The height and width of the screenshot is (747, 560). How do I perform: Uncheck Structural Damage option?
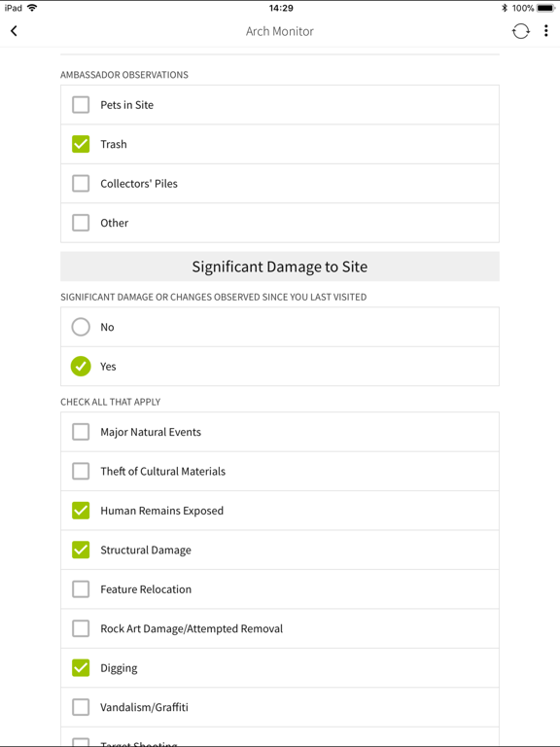point(81,550)
